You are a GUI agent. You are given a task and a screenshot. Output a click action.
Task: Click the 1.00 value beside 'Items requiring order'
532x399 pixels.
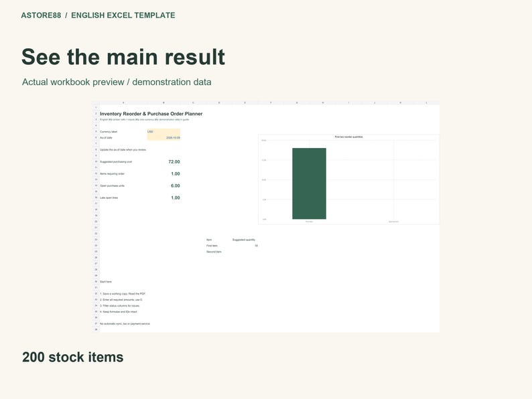176,173
